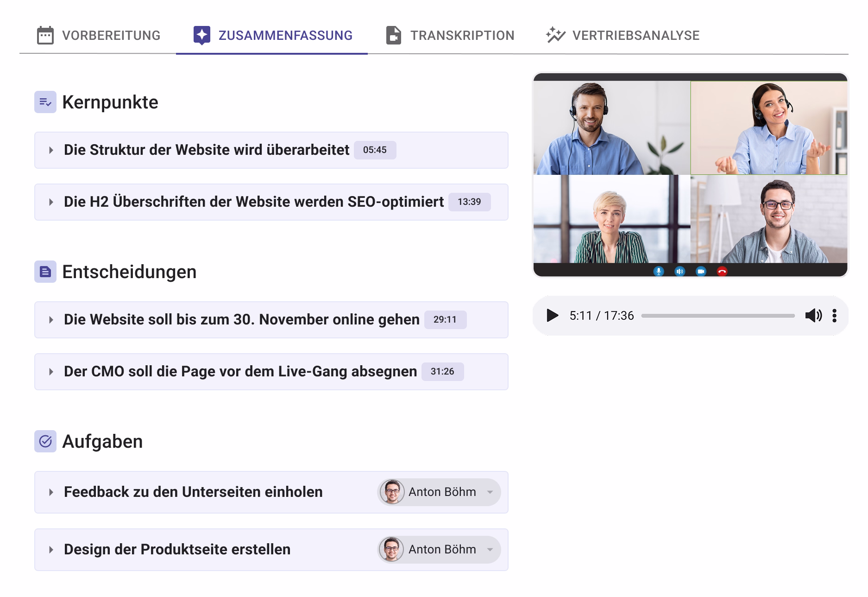The width and height of the screenshot is (868, 597).
Task: Click the Kernpunkte checklist icon
Action: coord(45,102)
